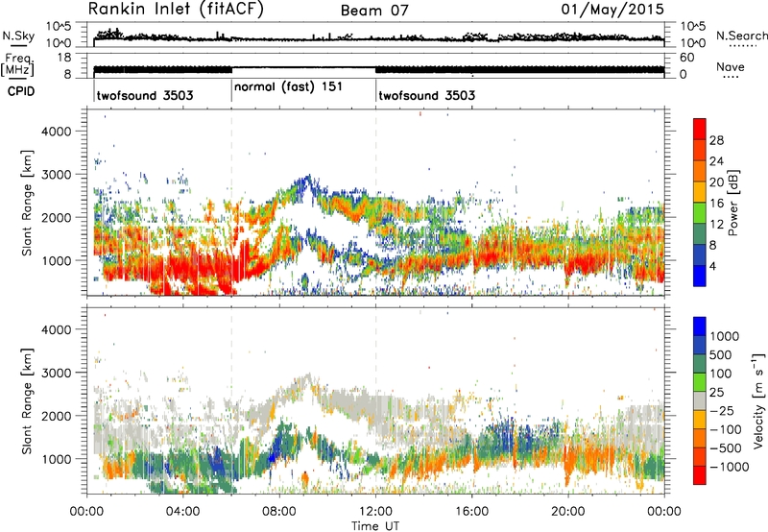
Task: Click the 'Velocity [m s-1]' color bar label
Action: point(758,400)
